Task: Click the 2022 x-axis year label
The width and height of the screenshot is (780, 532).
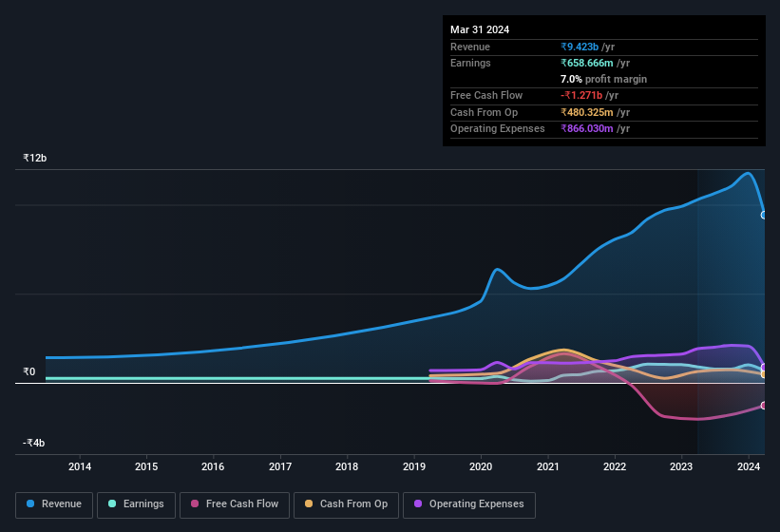Action: [615, 466]
